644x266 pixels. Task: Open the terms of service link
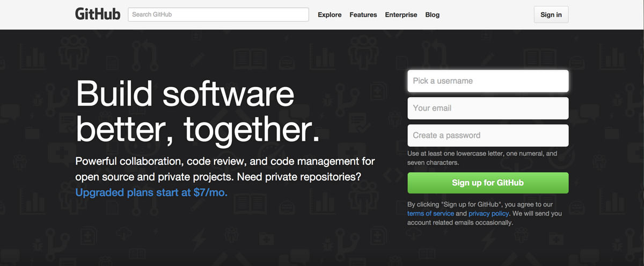coord(430,213)
